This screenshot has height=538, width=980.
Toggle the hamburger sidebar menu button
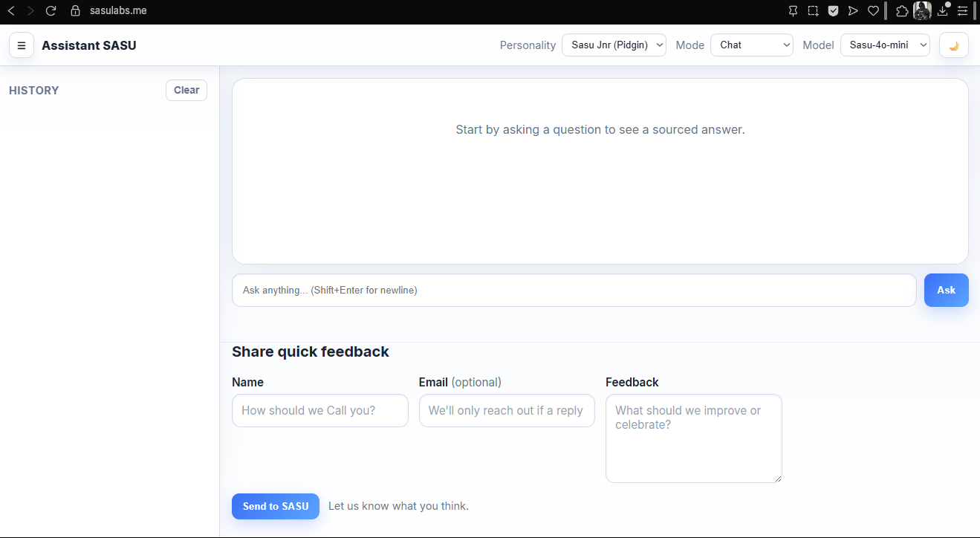[x=22, y=45]
